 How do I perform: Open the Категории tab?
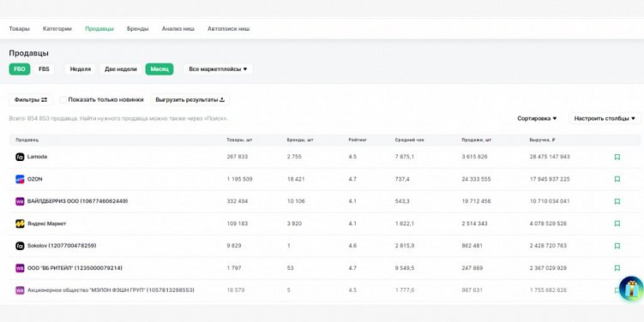point(57,29)
